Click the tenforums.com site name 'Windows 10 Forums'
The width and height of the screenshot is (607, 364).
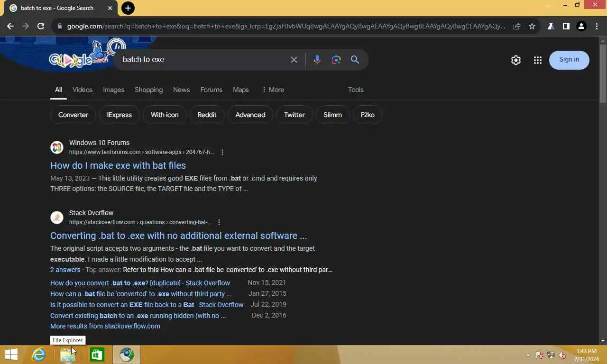[99, 143]
